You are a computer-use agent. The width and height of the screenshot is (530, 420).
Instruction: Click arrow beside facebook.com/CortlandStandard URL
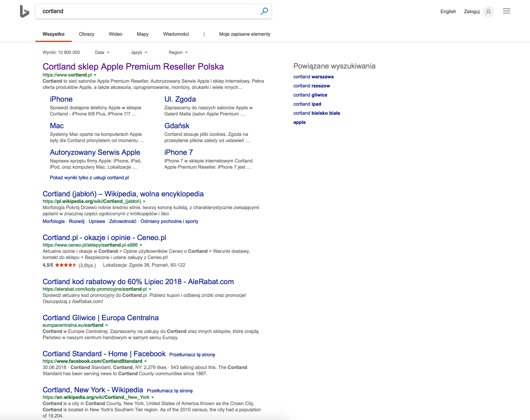[x=145, y=361]
